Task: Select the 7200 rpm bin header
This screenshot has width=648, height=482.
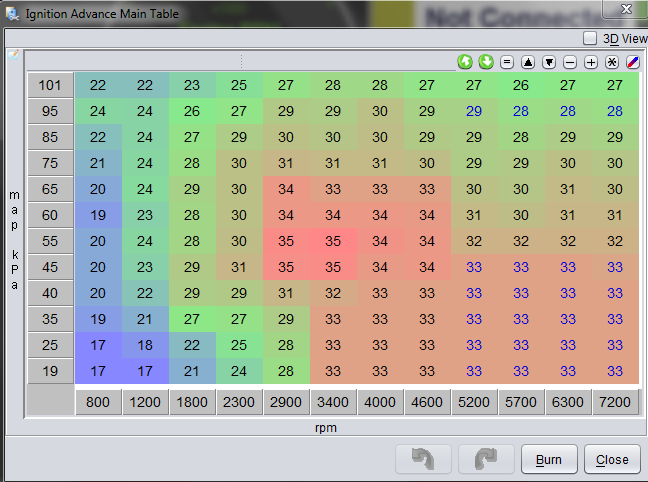Action: click(x=615, y=402)
